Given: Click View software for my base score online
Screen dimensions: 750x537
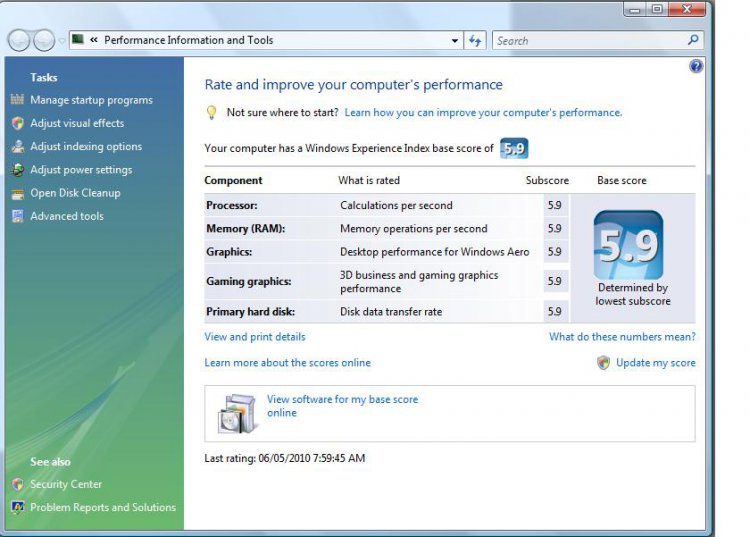Looking at the screenshot, I should pos(342,406).
